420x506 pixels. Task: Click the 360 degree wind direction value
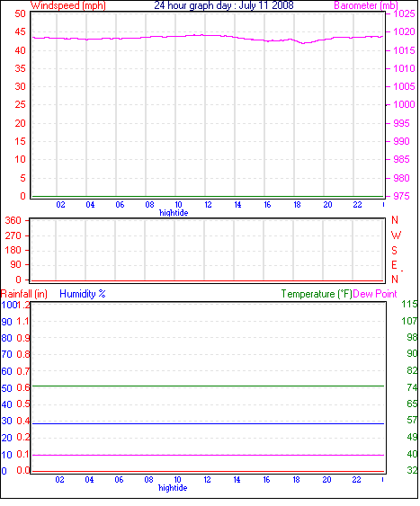point(13,221)
